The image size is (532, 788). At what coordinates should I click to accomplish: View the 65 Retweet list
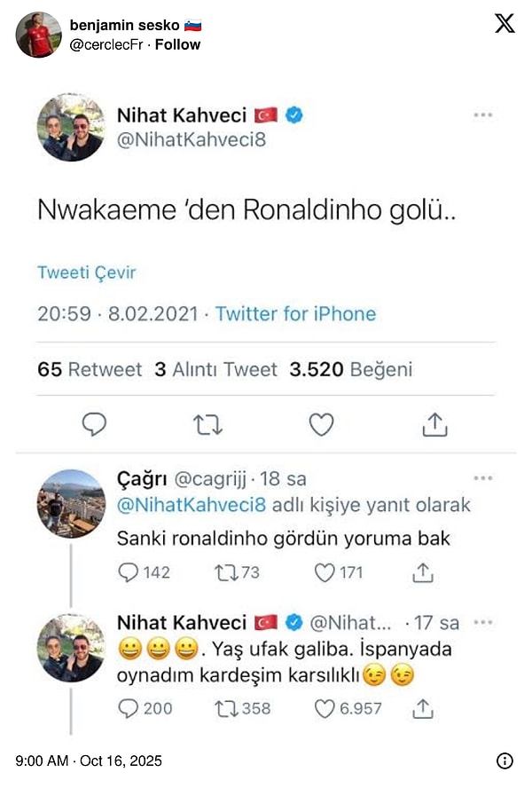click(x=90, y=369)
